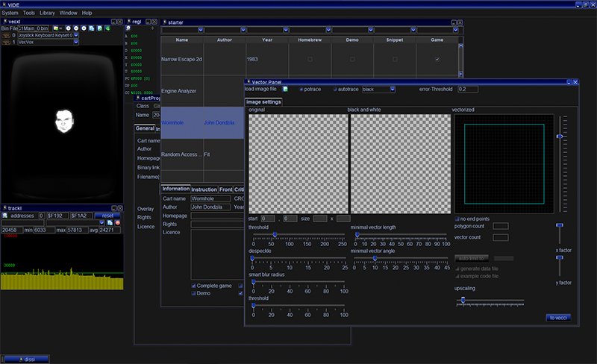
Task: Click the copy pages icon in tracki window
Action: coord(110,223)
